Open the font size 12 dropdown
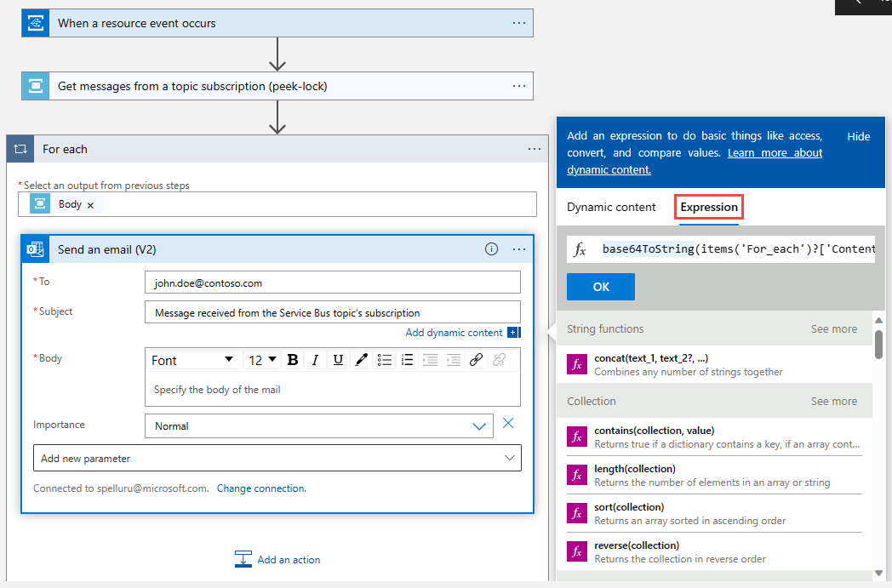Screen dimensions: 892x588 [x=262, y=360]
